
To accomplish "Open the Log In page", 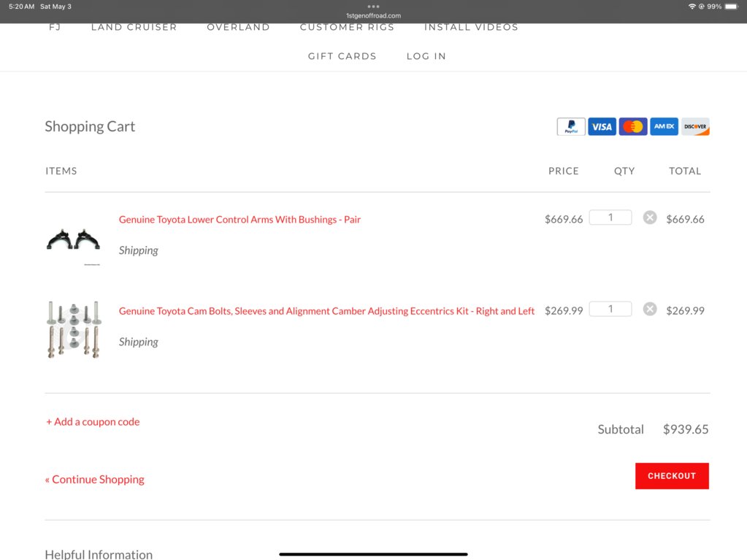I will click(x=426, y=56).
